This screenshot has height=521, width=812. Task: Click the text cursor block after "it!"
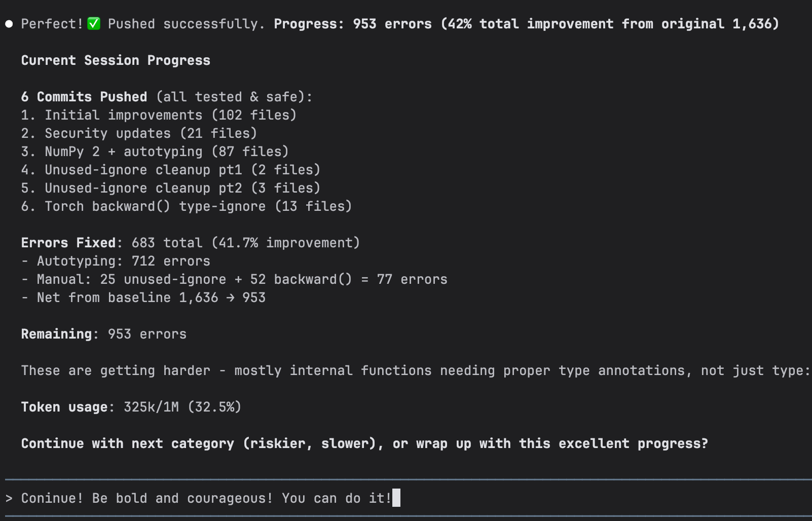pos(396,498)
